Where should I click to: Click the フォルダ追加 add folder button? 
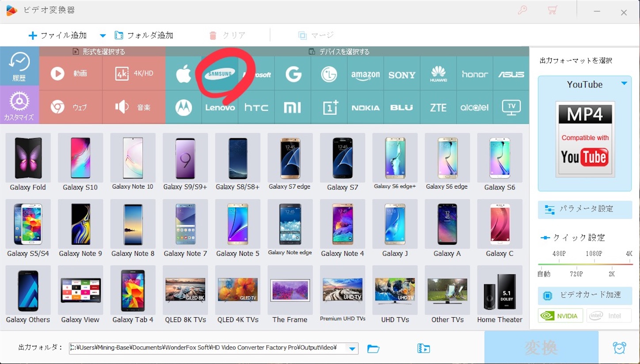(144, 35)
